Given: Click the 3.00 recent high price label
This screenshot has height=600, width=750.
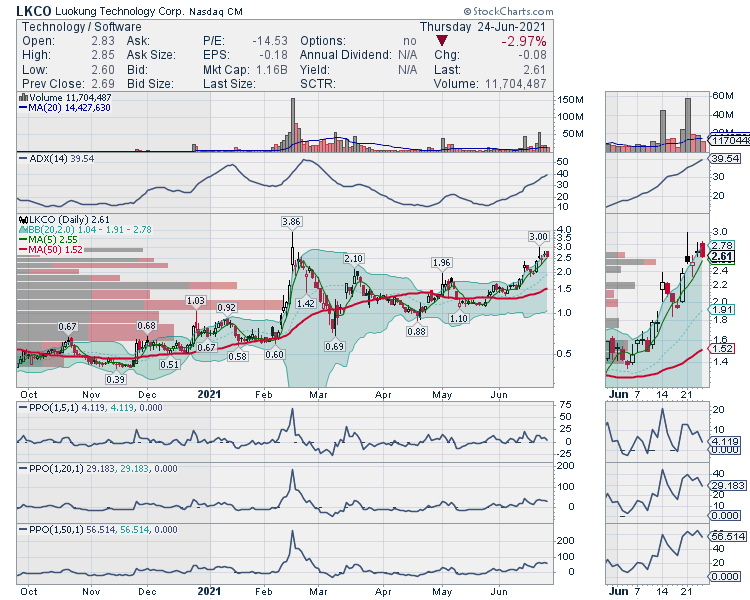Looking at the screenshot, I should [539, 236].
